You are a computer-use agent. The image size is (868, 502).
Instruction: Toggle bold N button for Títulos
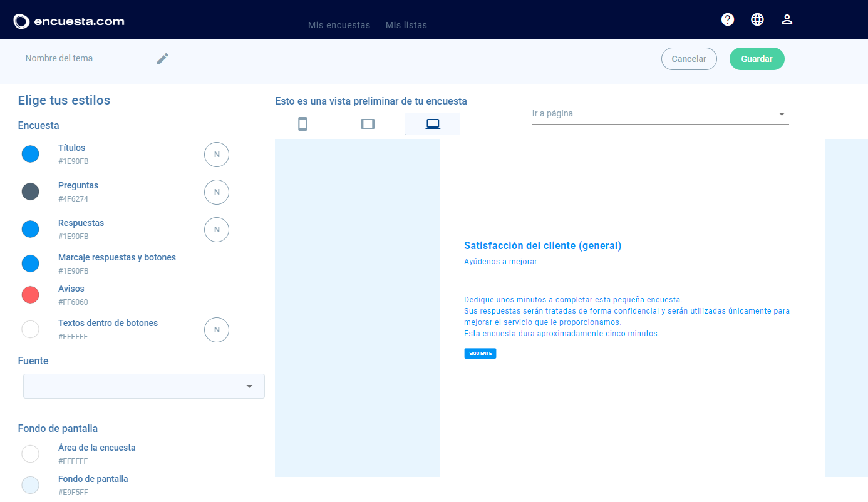pyautogui.click(x=217, y=155)
